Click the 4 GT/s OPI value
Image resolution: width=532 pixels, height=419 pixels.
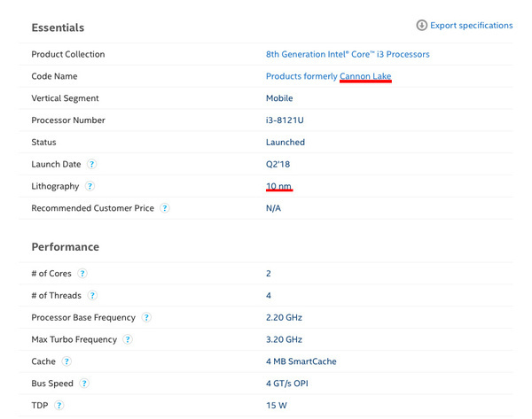(287, 384)
